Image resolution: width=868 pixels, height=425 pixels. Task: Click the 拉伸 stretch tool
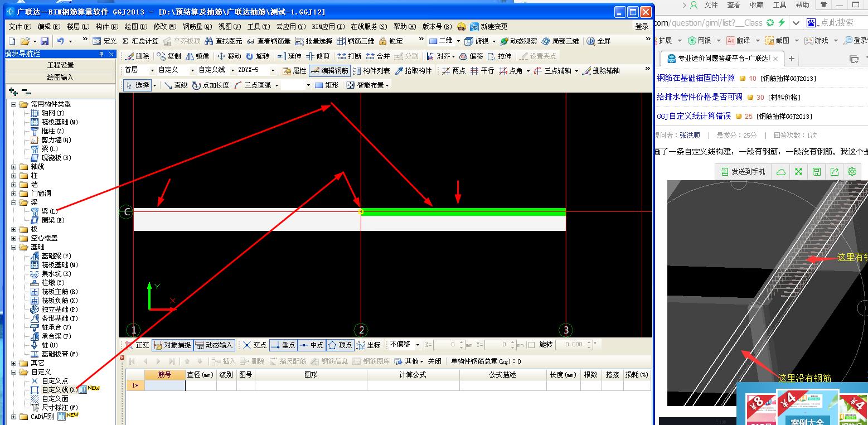[x=500, y=56]
